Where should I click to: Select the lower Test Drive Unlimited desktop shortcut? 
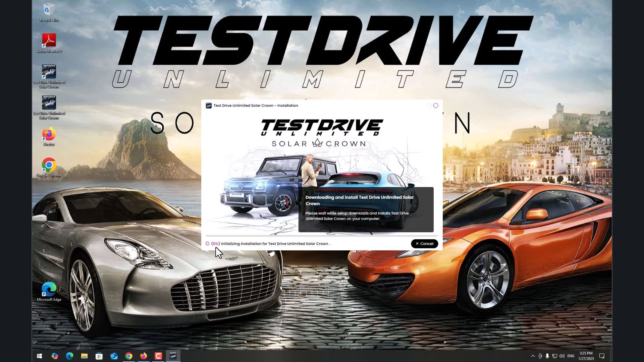49,108
